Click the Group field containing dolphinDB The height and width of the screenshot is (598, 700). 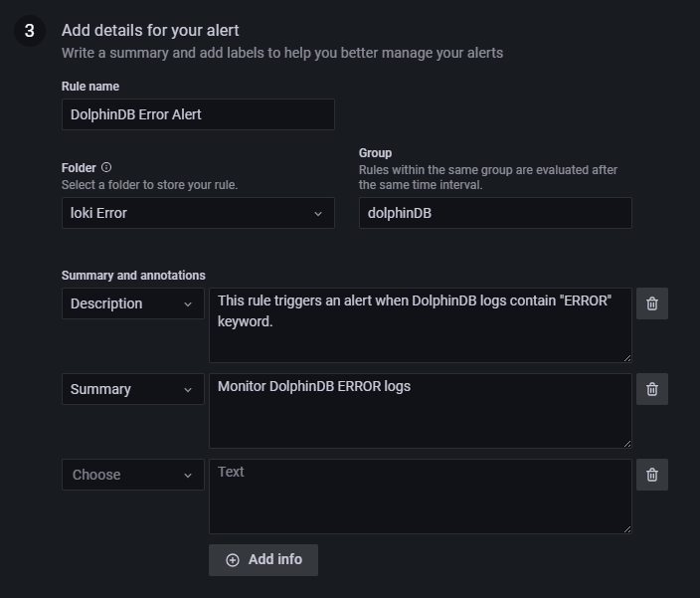coord(495,213)
